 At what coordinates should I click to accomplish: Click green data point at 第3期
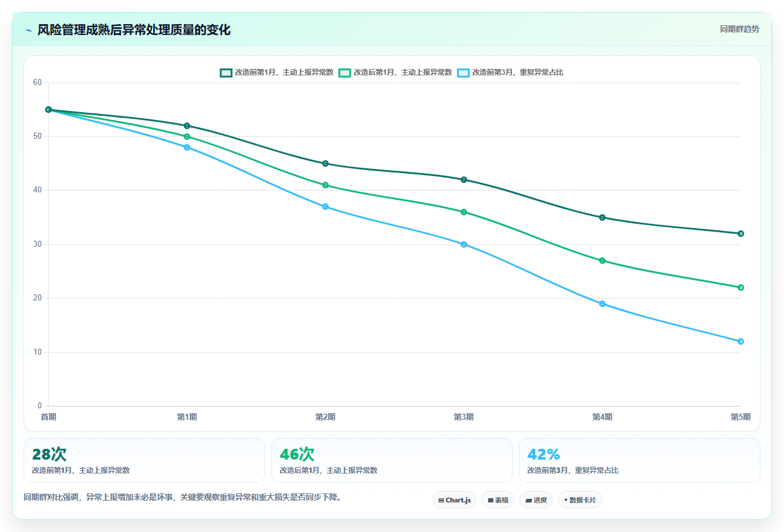point(464,212)
